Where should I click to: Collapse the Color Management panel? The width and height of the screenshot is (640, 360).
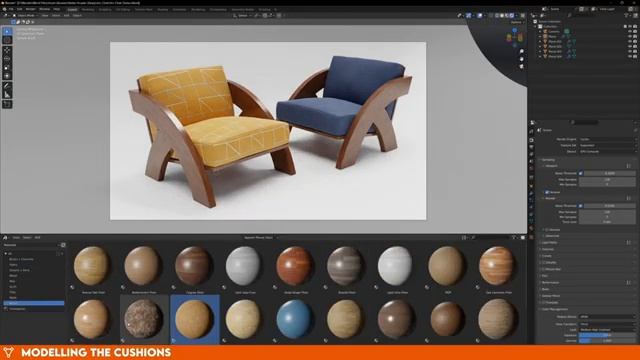[554, 309]
